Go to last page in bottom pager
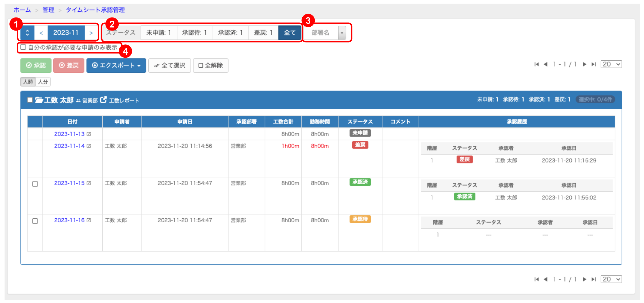Viewport: 644px width, 303px height. [594, 279]
